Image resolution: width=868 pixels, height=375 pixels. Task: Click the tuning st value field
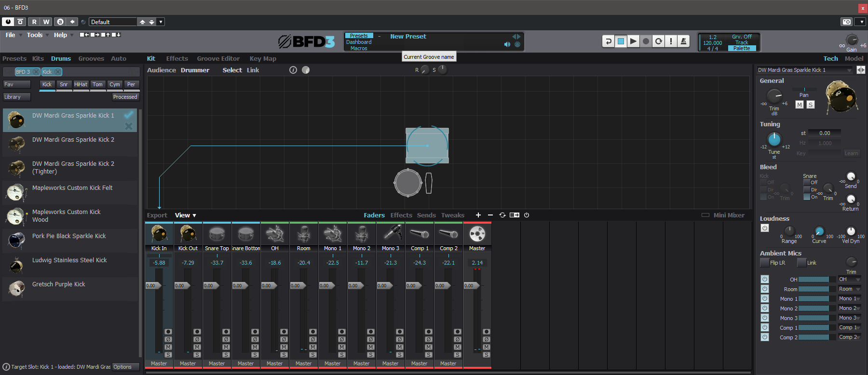[x=825, y=133]
